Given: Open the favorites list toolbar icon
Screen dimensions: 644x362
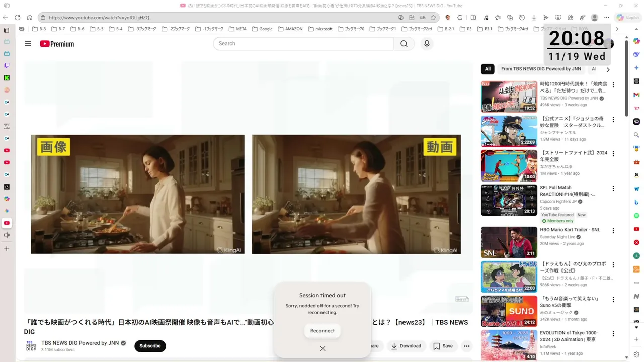Looking at the screenshot, I should click(x=498, y=17).
